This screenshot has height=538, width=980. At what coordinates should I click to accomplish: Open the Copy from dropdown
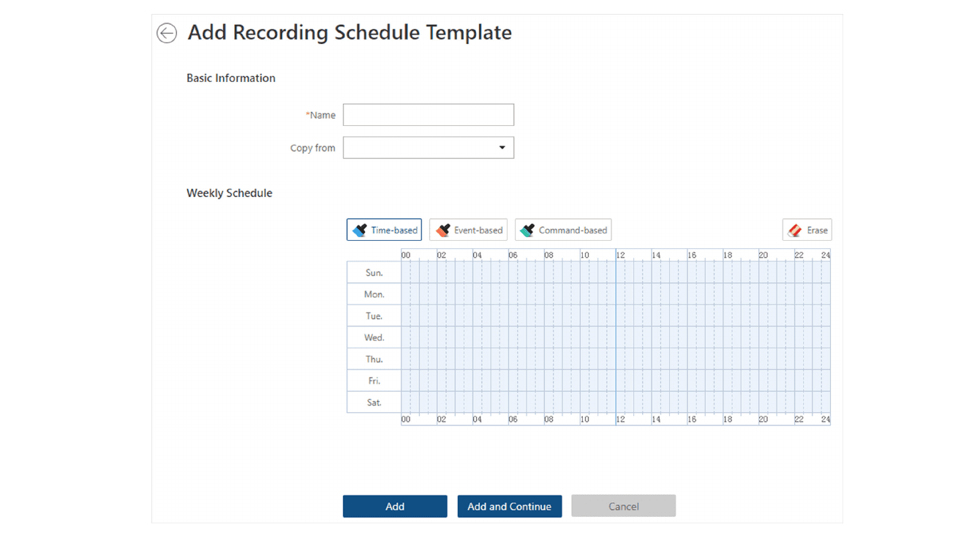pyautogui.click(x=429, y=148)
